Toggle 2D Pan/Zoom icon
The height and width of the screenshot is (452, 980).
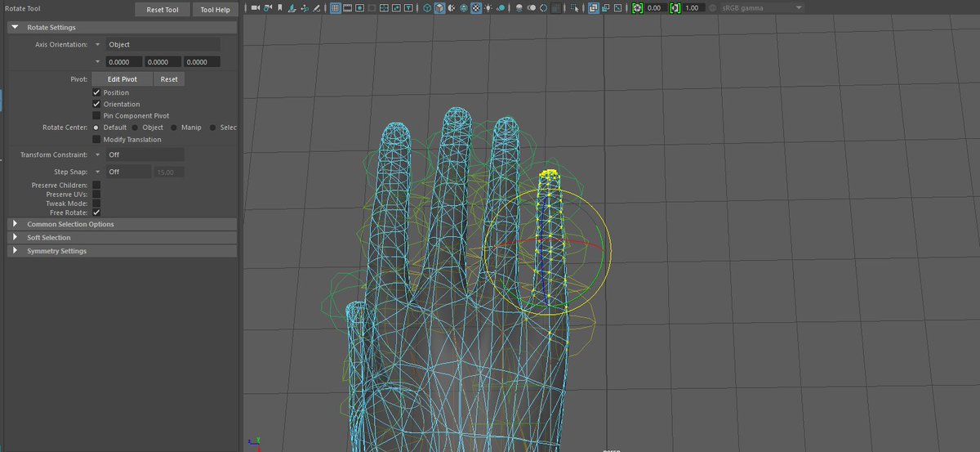point(305,7)
